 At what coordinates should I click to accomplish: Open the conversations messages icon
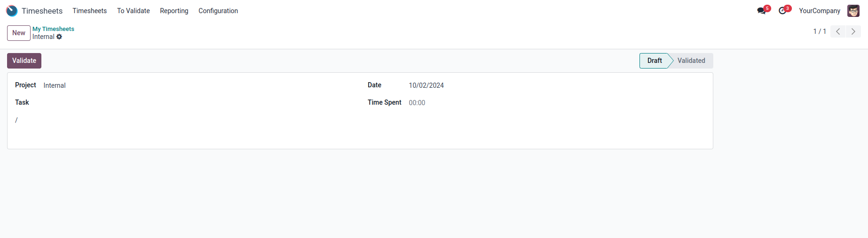(x=761, y=11)
